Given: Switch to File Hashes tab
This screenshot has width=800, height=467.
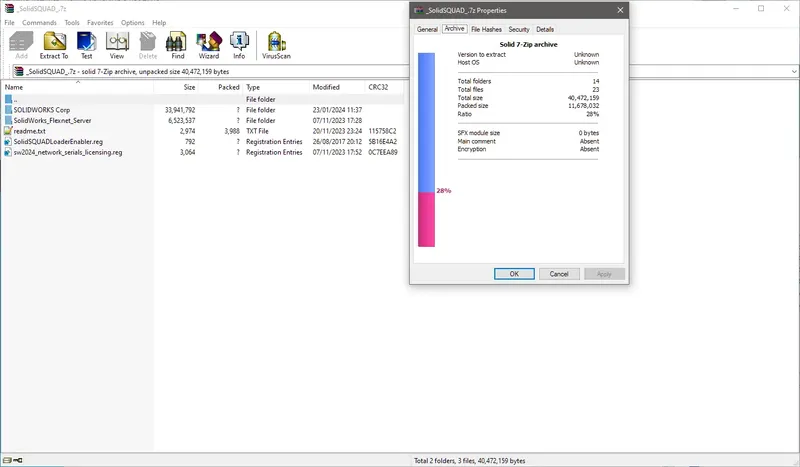Looking at the screenshot, I should pos(486,30).
